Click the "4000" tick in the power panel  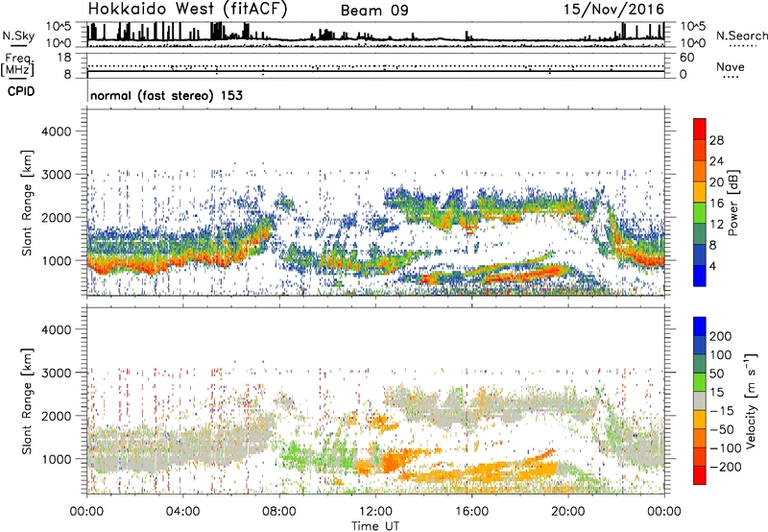(x=57, y=132)
